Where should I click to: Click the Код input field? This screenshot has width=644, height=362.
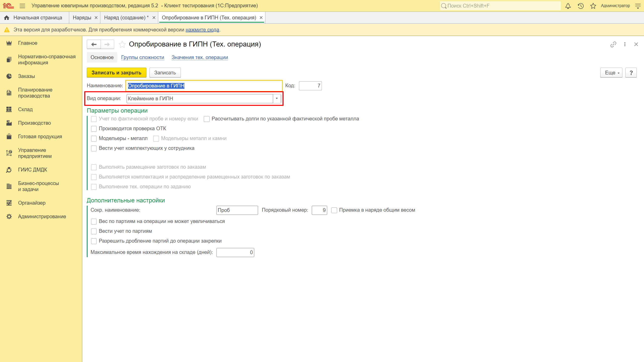click(310, 86)
